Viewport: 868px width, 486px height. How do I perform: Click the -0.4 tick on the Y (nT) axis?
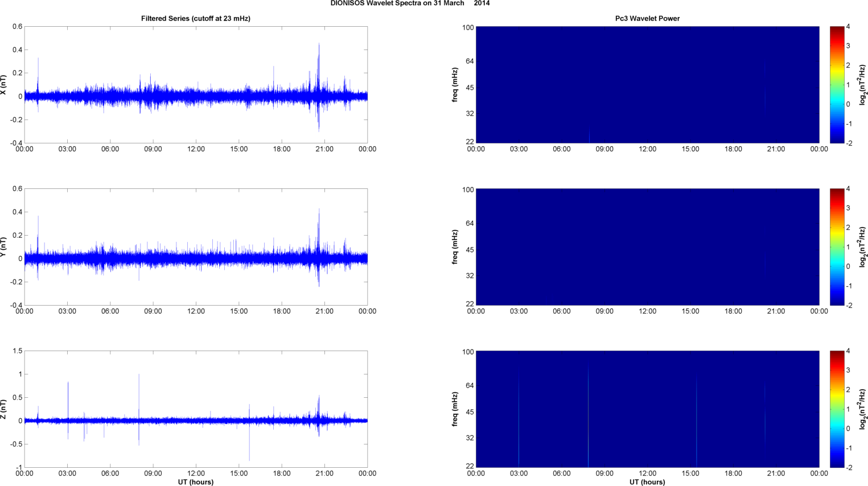[16, 306]
